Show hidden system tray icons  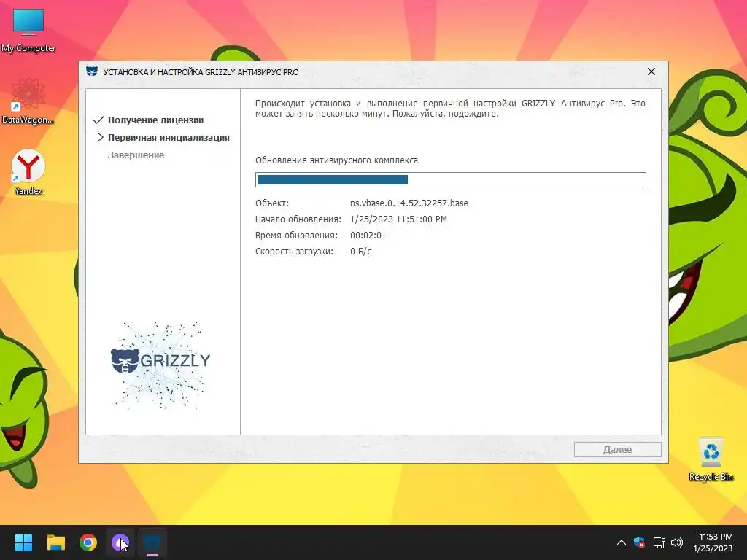(622, 542)
